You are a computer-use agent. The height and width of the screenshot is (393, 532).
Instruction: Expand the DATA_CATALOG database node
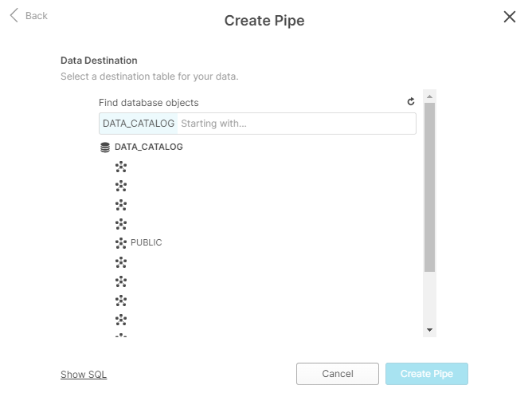point(148,147)
